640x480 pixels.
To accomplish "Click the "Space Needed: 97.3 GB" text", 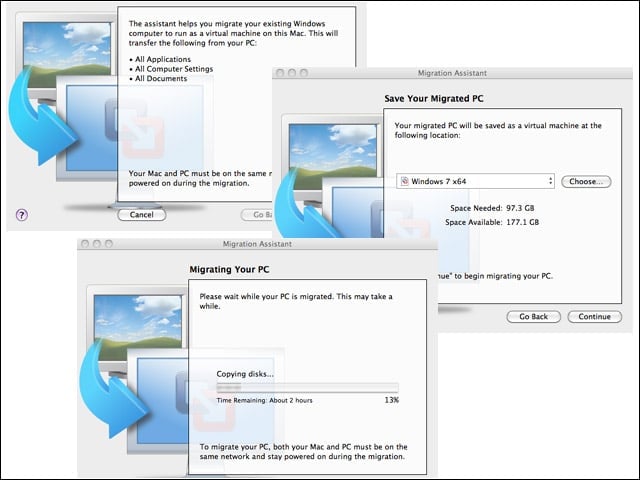I will [x=492, y=208].
